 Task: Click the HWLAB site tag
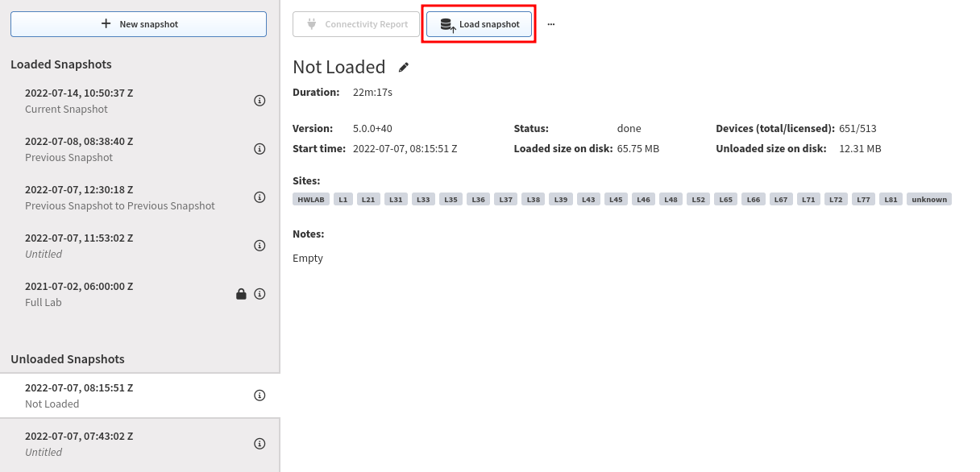[311, 199]
